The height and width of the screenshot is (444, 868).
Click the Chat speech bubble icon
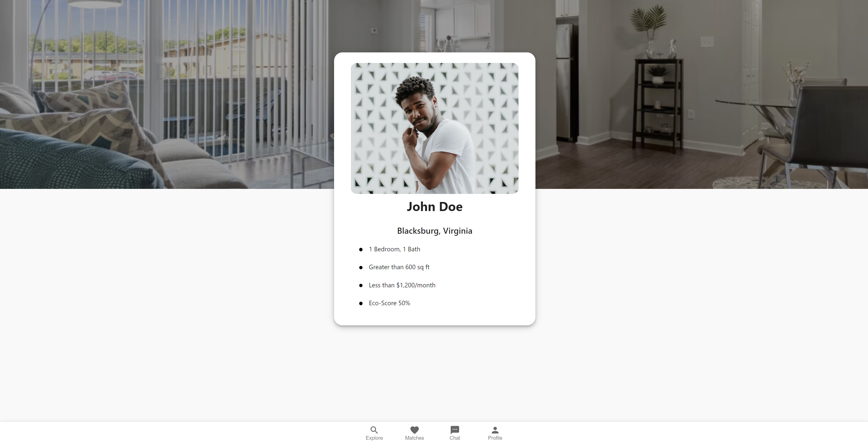[455, 429]
